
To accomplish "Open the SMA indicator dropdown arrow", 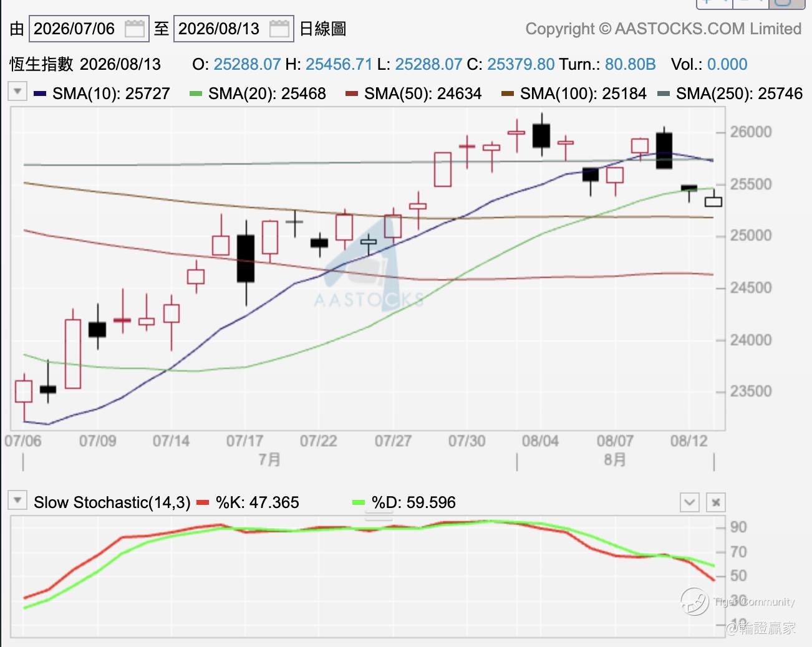I will coord(17,92).
